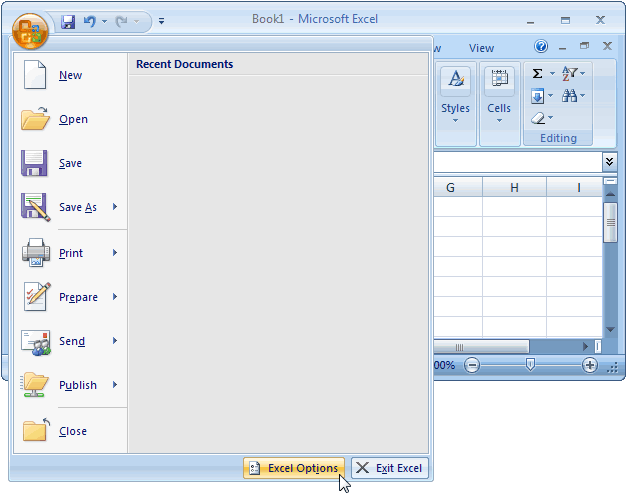The width and height of the screenshot is (628, 496).
Task: Click the Find & Select binoculars icon
Action: [569, 96]
